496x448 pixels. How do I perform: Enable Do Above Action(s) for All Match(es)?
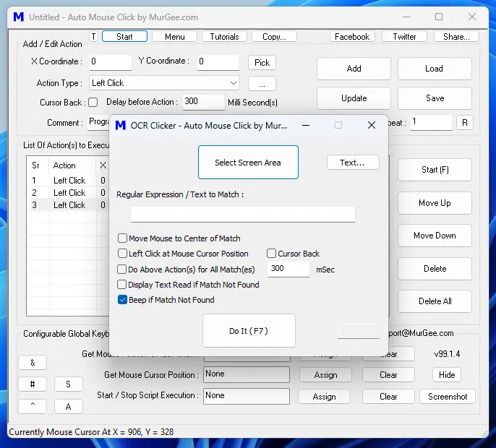tap(122, 269)
